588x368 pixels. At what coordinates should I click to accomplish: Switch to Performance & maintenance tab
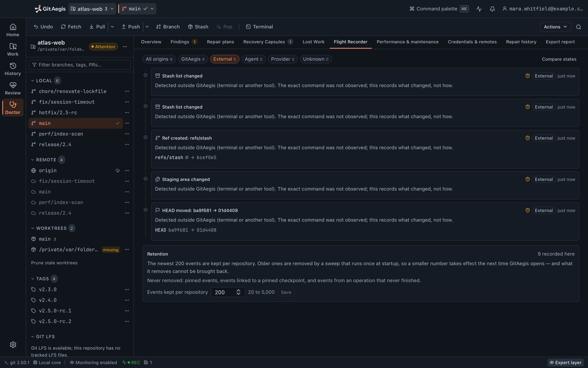tap(408, 42)
